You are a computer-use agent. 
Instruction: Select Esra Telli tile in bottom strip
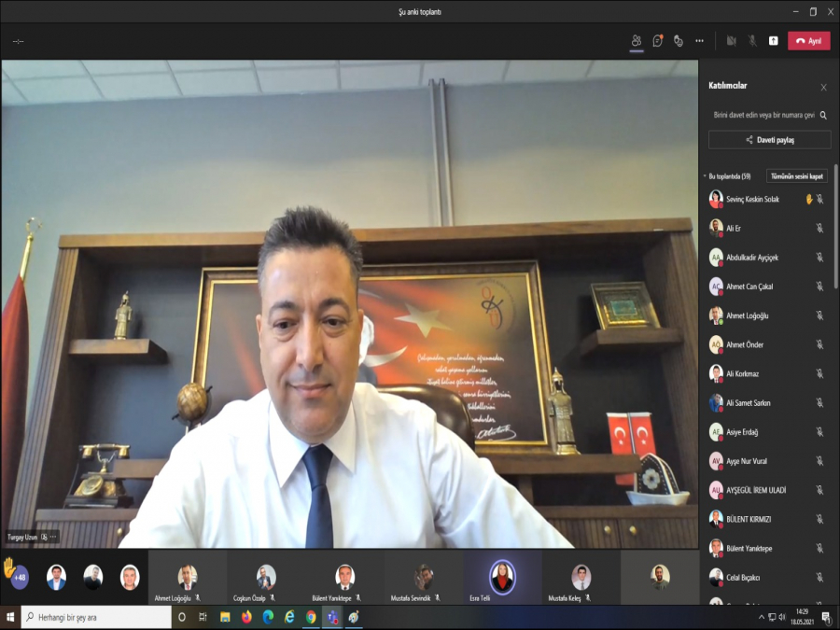click(x=502, y=578)
